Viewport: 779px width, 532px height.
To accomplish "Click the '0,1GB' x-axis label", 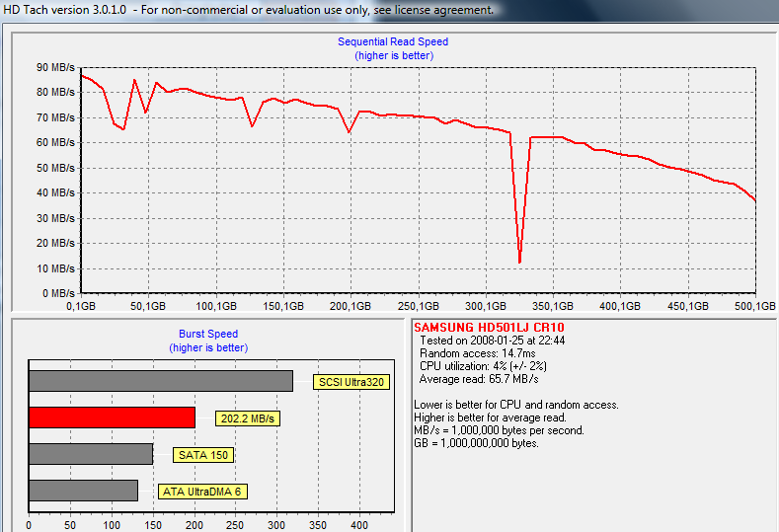I will point(81,306).
